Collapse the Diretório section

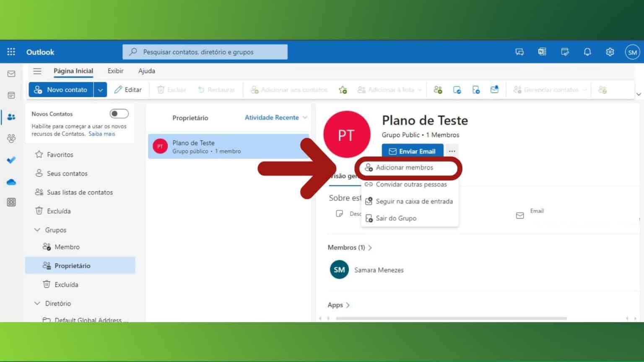[37, 303]
